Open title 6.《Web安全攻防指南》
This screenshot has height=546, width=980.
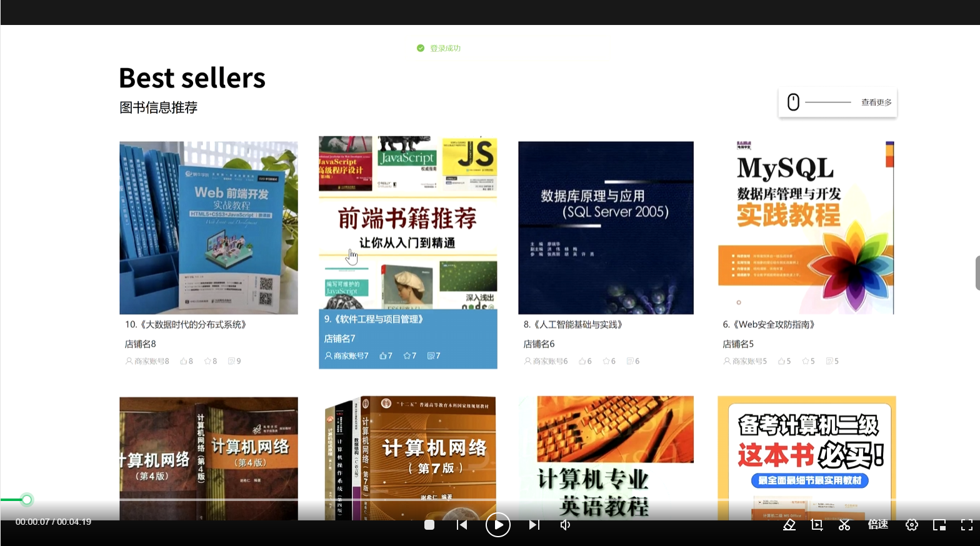770,324
